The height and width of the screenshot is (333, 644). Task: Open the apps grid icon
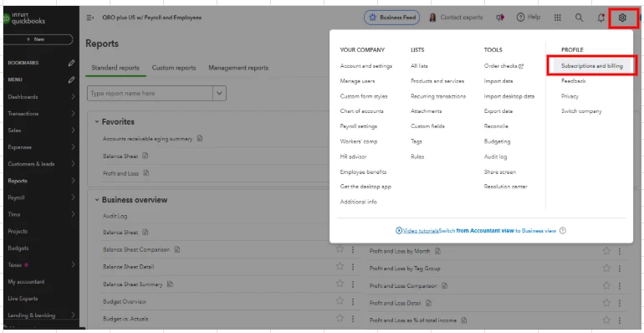pyautogui.click(x=557, y=18)
